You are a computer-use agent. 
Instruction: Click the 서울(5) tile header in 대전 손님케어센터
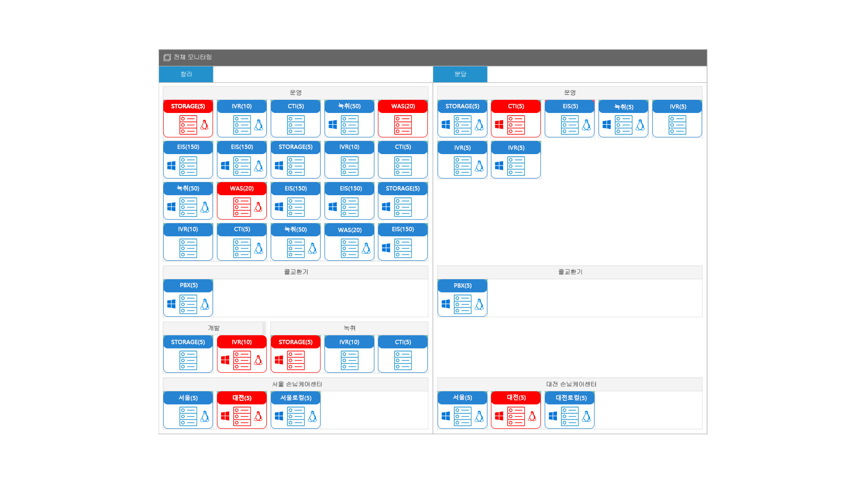click(462, 398)
